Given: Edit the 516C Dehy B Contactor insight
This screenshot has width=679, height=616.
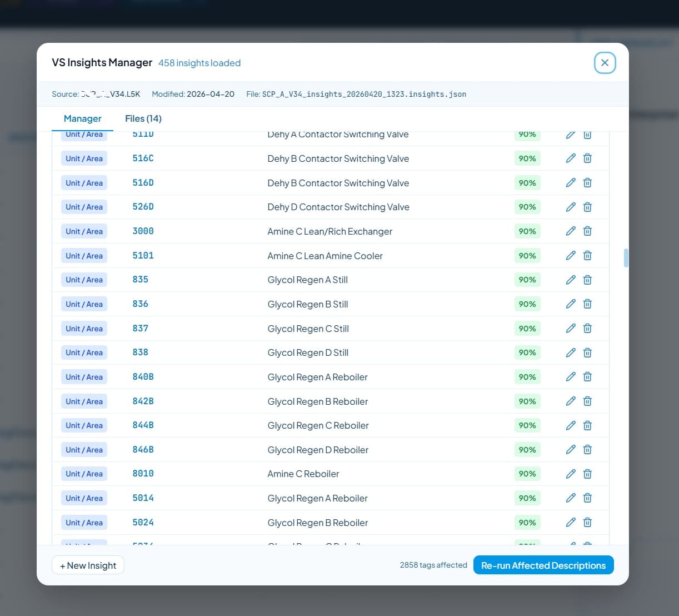Looking at the screenshot, I should click(x=571, y=158).
